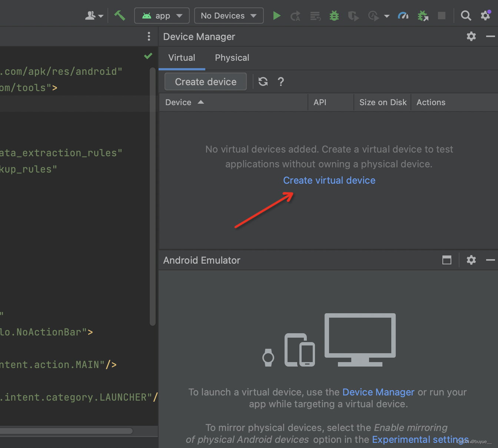Click the Apply Code Changes icon
This screenshot has height=448, width=498.
click(315, 16)
